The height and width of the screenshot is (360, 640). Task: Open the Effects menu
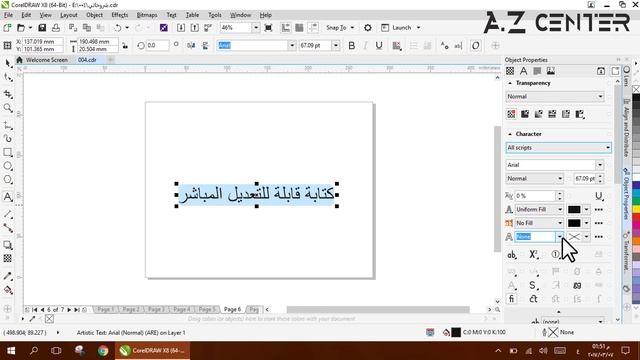coord(120,15)
